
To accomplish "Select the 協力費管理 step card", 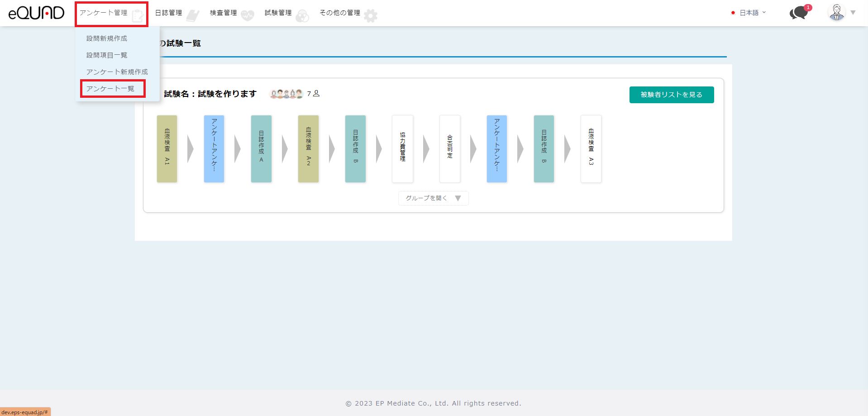I will pos(402,148).
